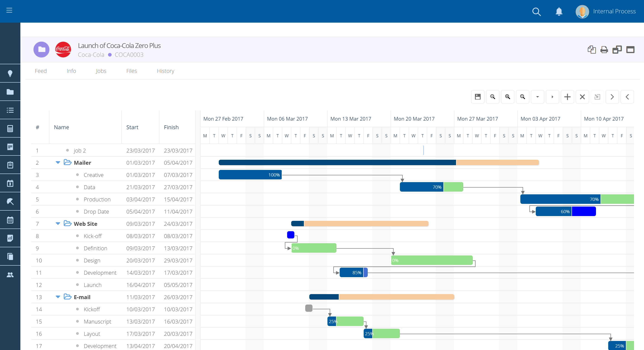
Task: Zoom out the Gantt timeline
Action: point(493,97)
